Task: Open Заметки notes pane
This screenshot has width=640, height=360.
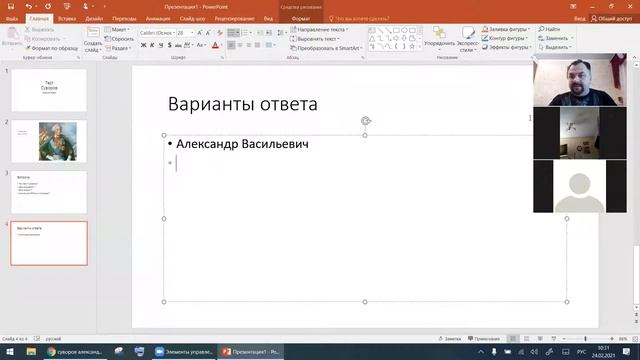Action: click(449, 339)
